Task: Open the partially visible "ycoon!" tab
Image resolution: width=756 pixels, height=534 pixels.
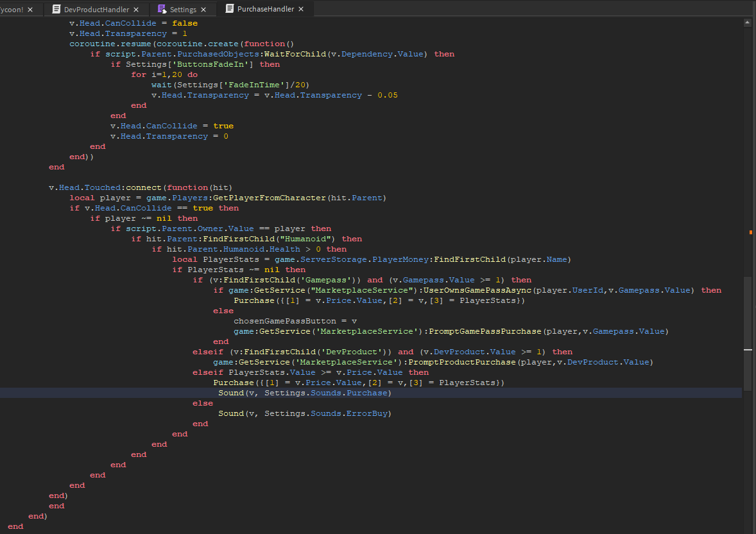Action: pos(11,9)
